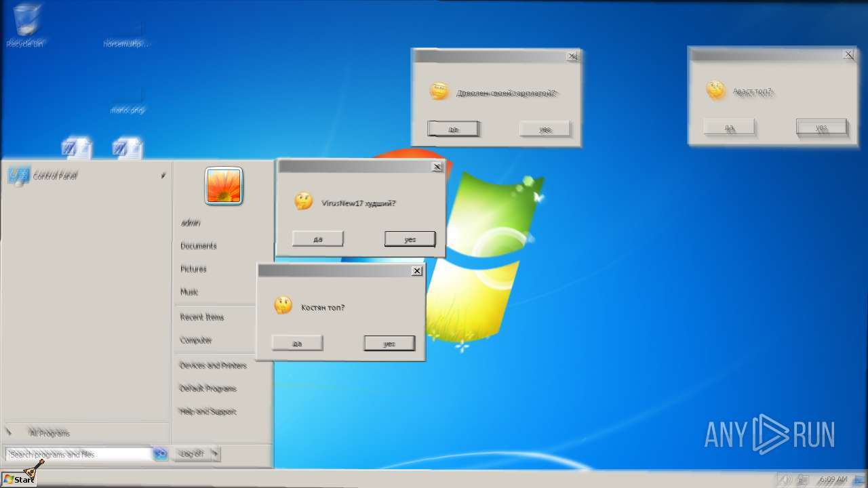Open Help and Support
The height and width of the screenshot is (488, 868).
pyautogui.click(x=208, y=411)
